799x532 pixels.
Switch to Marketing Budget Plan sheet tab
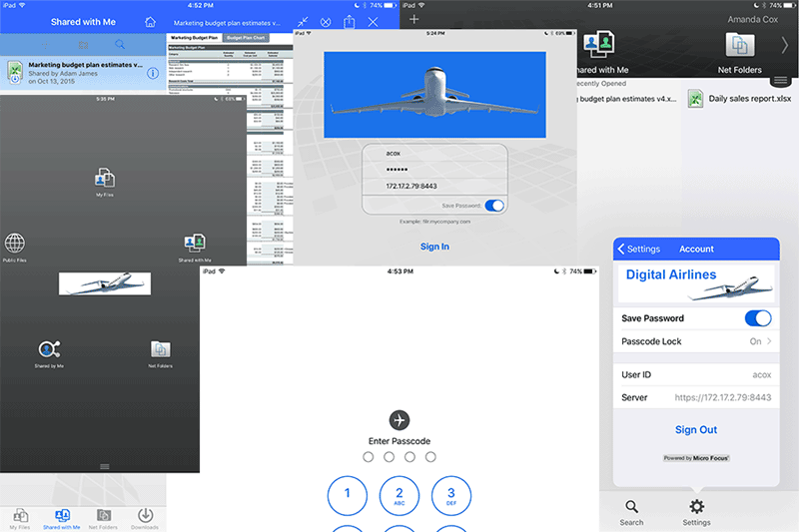(x=194, y=38)
